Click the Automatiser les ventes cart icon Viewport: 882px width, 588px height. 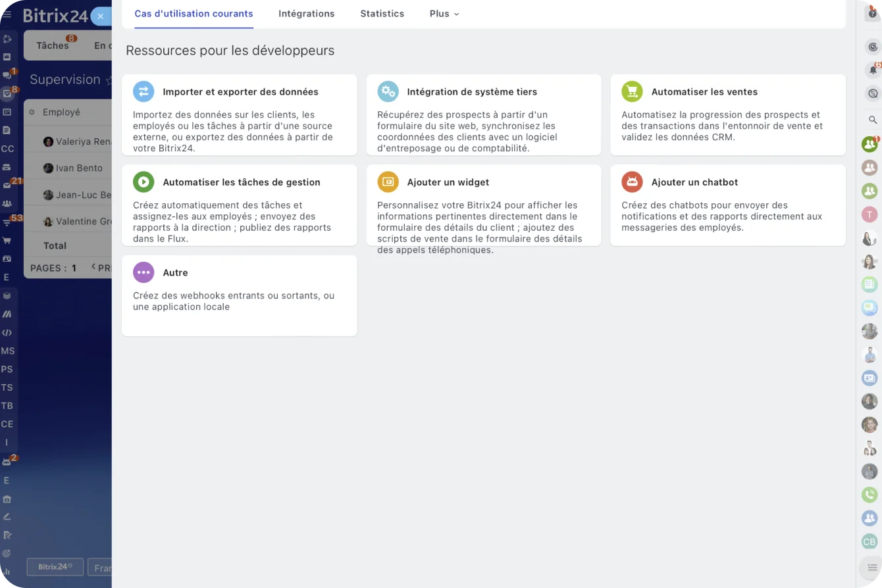[632, 91]
